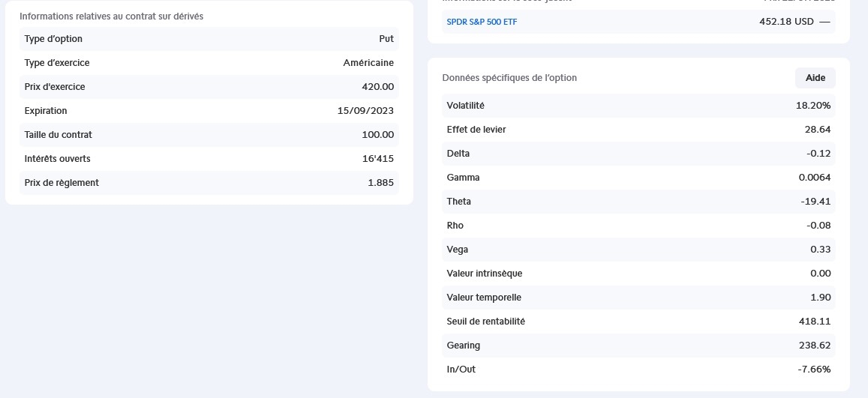868x398 pixels.
Task: Select the Vega row
Action: point(638,250)
